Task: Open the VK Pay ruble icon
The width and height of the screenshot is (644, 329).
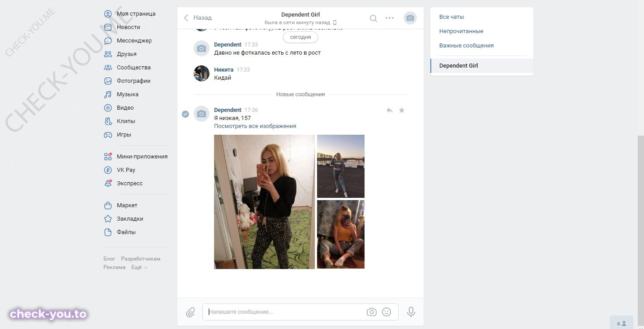Action: point(108,170)
